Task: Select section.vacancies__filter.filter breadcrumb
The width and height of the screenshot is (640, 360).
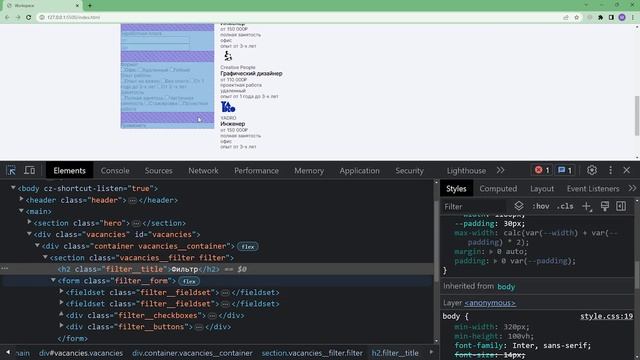Action: coord(312,353)
